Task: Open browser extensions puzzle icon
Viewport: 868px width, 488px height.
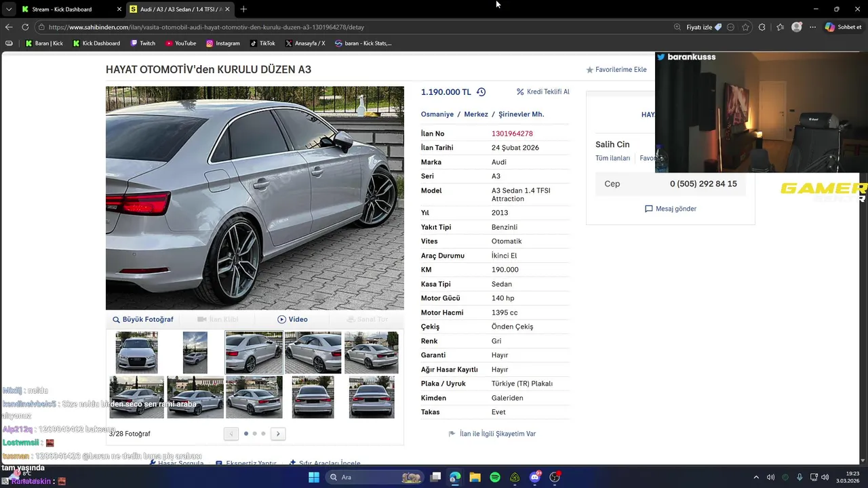Action: (x=762, y=27)
